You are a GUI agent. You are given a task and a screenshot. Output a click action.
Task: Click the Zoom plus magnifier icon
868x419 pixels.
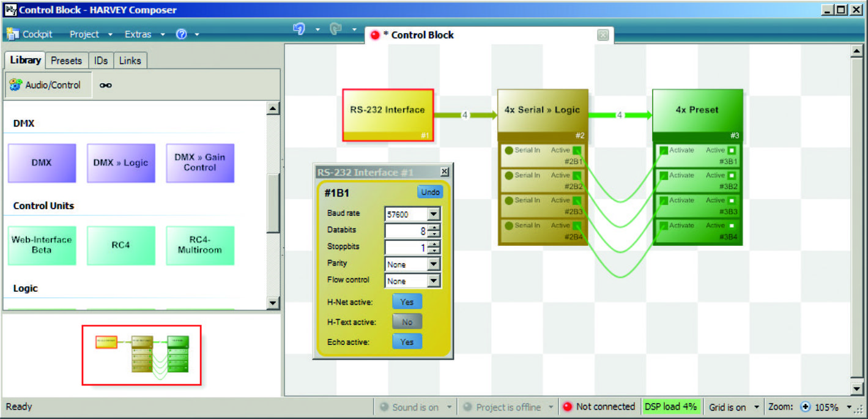tap(805, 407)
